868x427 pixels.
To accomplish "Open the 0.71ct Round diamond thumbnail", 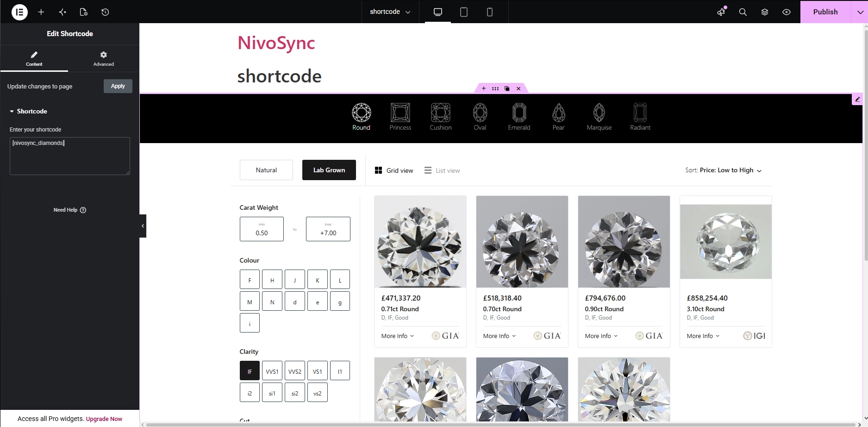I will click(x=420, y=242).
